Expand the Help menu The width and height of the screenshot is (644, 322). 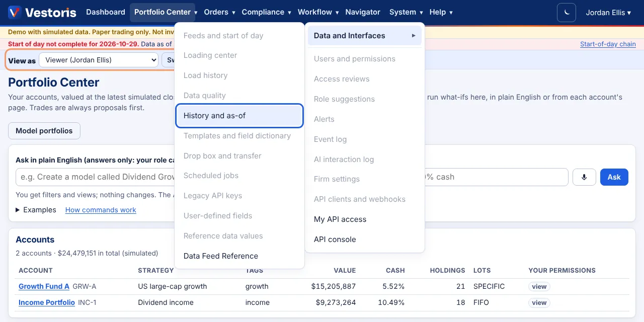(441, 12)
